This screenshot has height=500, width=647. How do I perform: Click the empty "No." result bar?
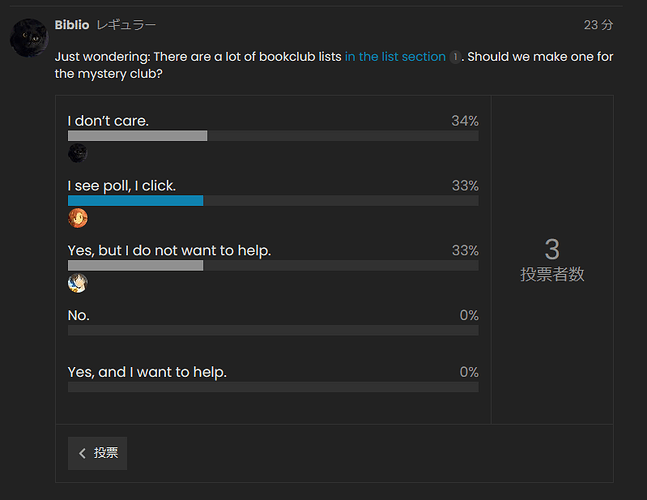(272, 330)
